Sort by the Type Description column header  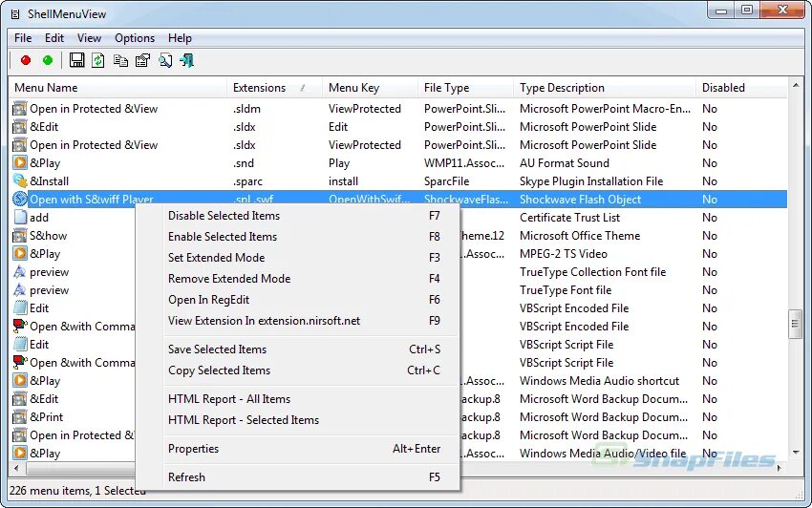click(605, 88)
